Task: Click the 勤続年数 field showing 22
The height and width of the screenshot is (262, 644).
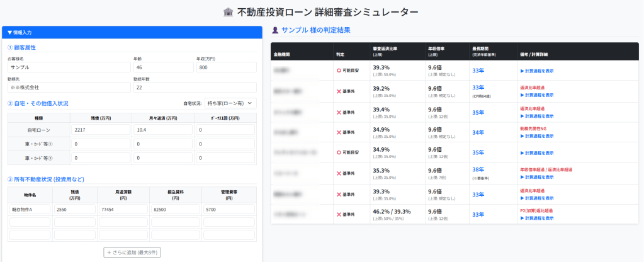Action: pyautogui.click(x=195, y=87)
